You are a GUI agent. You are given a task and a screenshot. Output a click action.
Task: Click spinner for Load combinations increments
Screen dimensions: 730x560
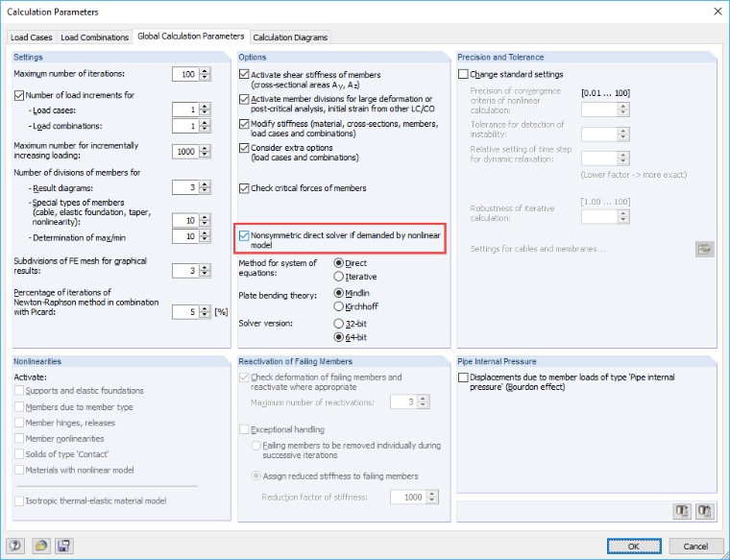(205, 126)
